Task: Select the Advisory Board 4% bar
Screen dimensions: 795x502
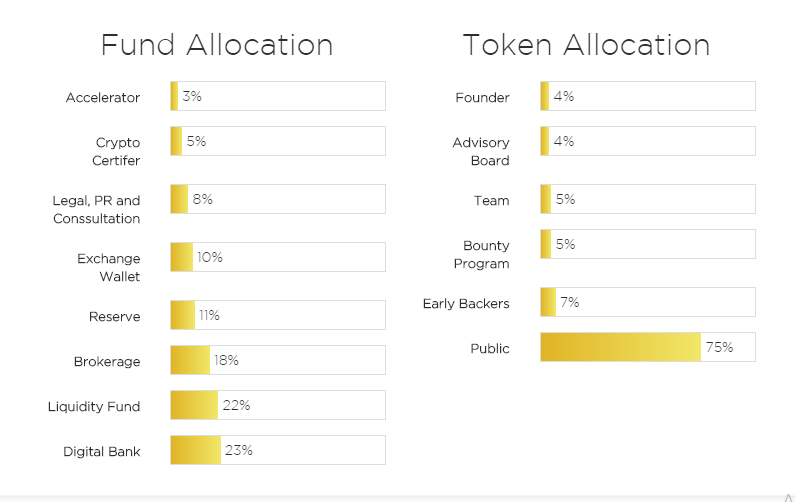Action: click(x=647, y=141)
